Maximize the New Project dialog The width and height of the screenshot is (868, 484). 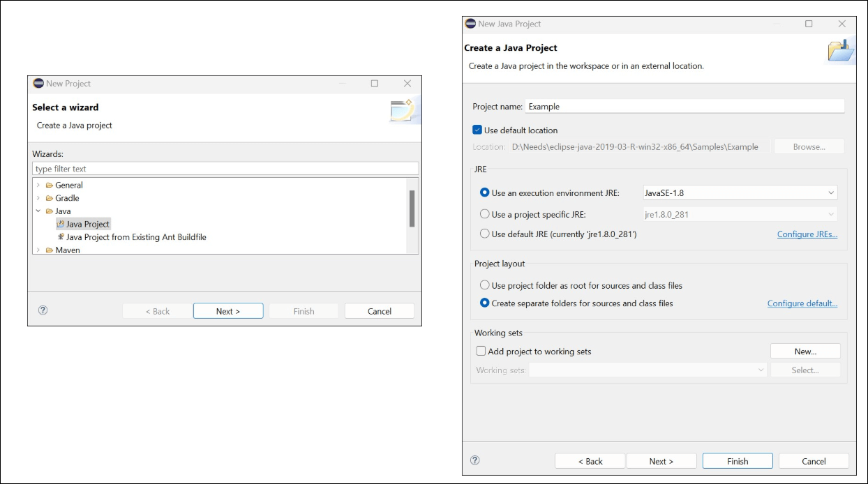(375, 84)
